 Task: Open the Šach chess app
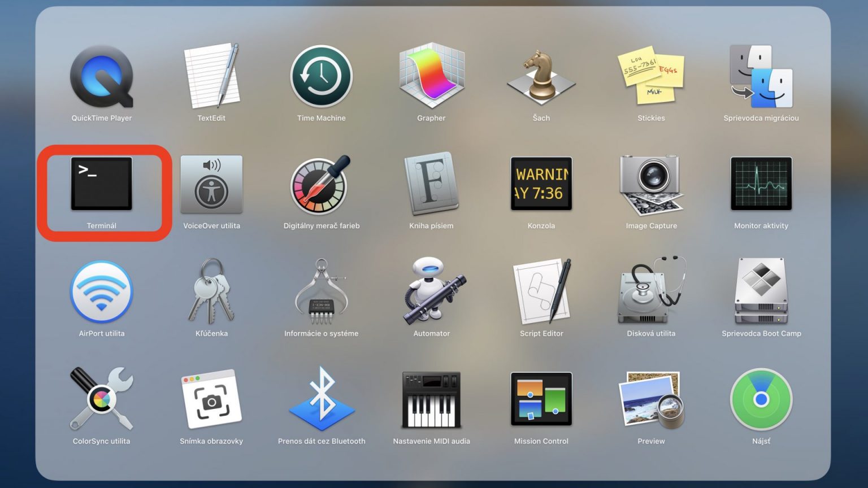click(x=541, y=77)
